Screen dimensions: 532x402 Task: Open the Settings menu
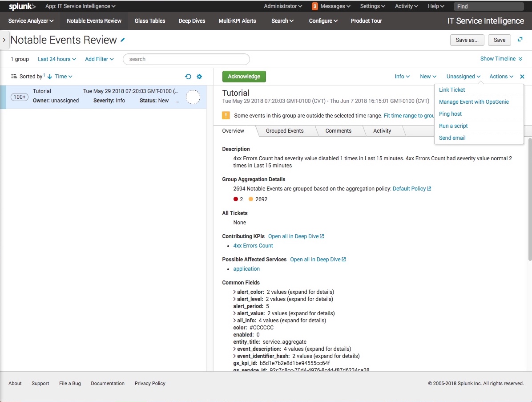click(373, 6)
